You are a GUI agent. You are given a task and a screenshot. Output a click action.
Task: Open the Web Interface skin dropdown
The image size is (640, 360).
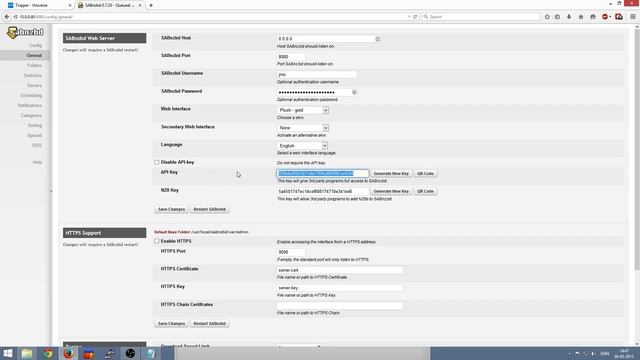pyautogui.click(x=303, y=110)
